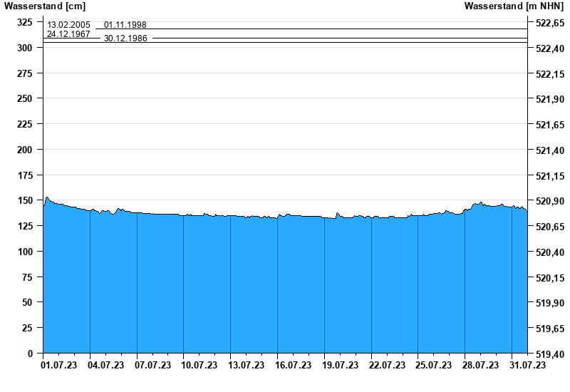
Task: Select the 25.07.23 date label
Action: [x=434, y=366]
